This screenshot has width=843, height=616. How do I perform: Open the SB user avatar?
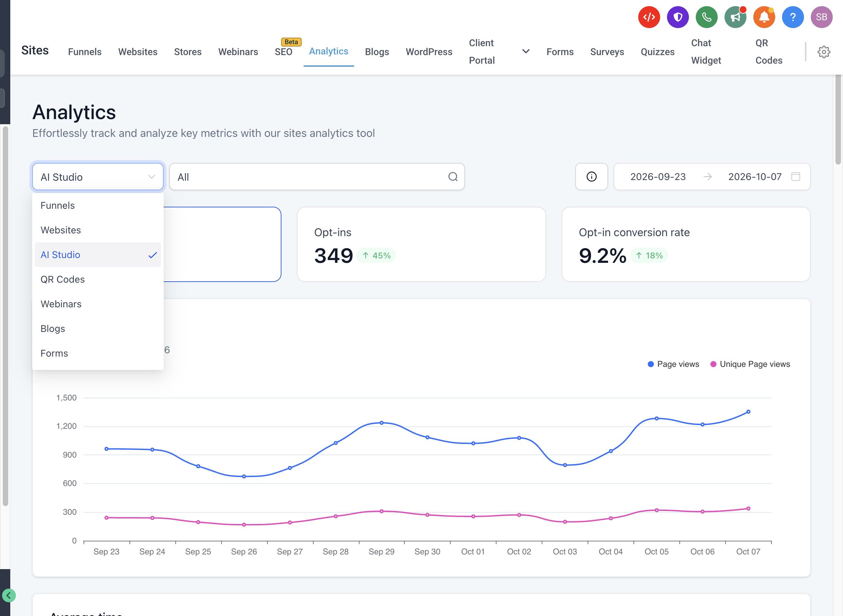821,17
